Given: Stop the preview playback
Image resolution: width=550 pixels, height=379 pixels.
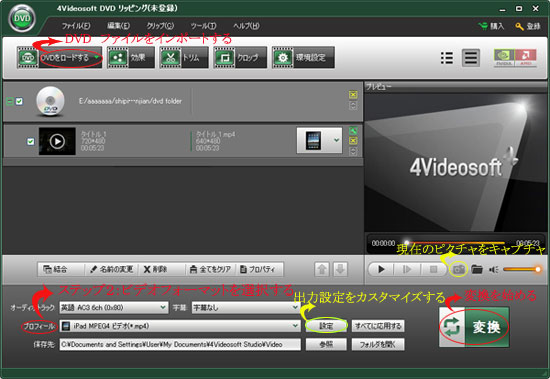Looking at the screenshot, I should pyautogui.click(x=433, y=270).
